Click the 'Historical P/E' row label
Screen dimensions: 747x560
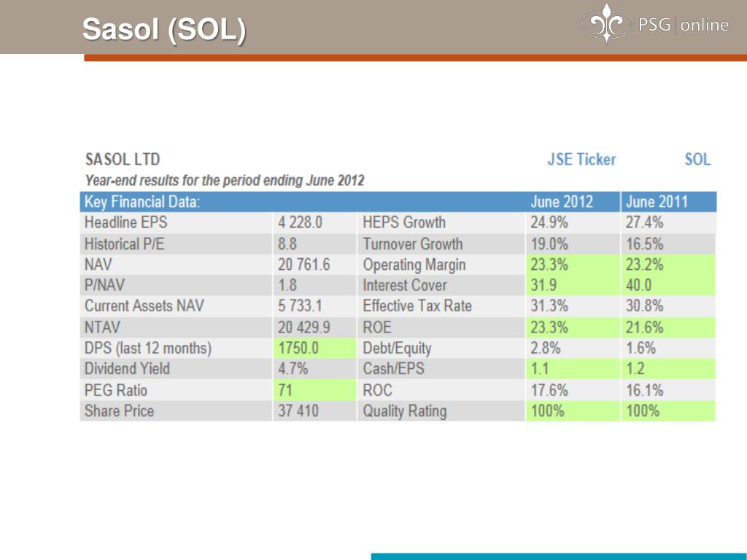(x=124, y=244)
